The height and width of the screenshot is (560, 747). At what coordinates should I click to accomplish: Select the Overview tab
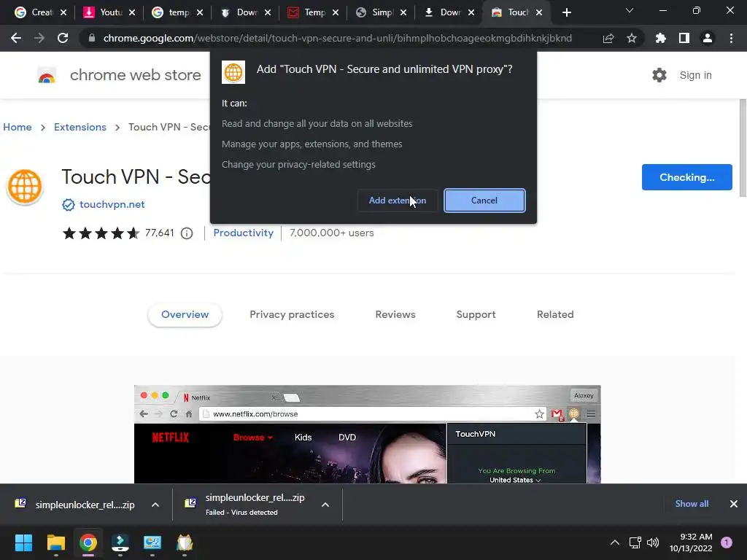pos(185,315)
